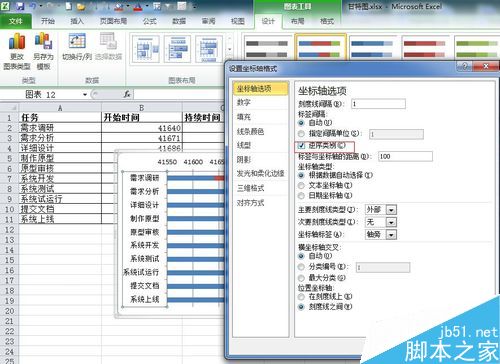The width and height of the screenshot is (500, 364).
Task: Click the fill color bucket icon
Action: [x=119, y=6]
